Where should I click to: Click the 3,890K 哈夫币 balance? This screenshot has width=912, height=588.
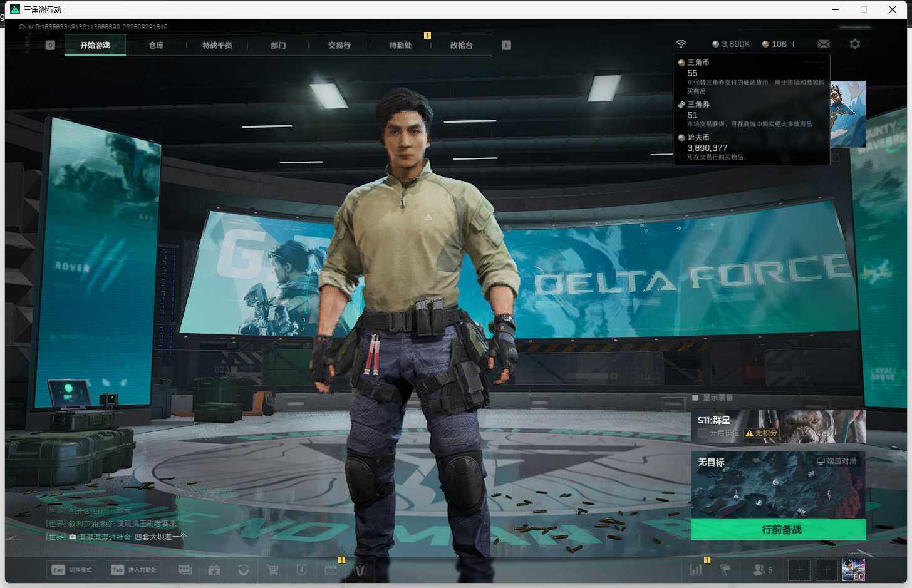pyautogui.click(x=731, y=44)
